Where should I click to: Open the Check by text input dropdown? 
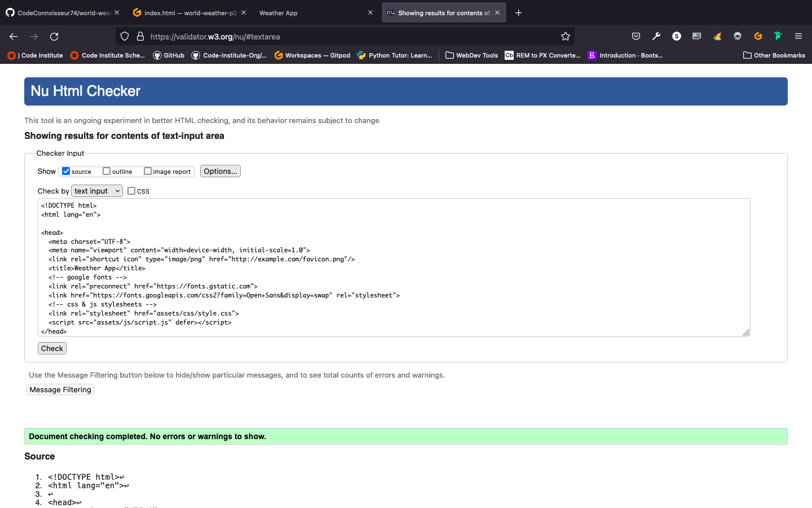tap(97, 191)
